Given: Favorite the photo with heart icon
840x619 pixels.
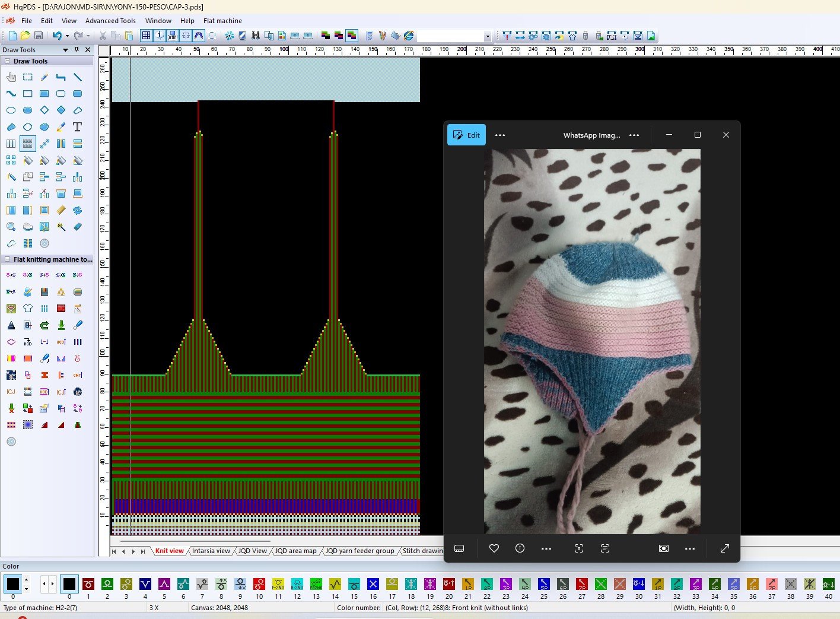Looking at the screenshot, I should [x=494, y=548].
